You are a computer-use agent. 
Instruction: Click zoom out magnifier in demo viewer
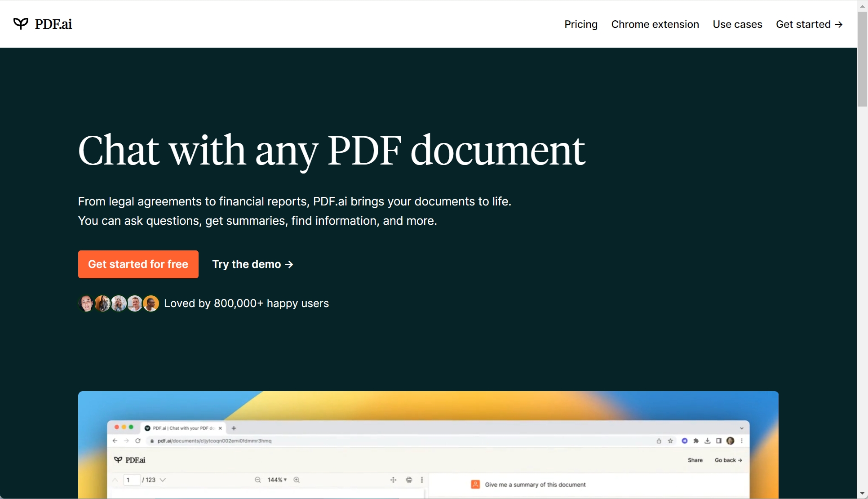click(x=258, y=480)
